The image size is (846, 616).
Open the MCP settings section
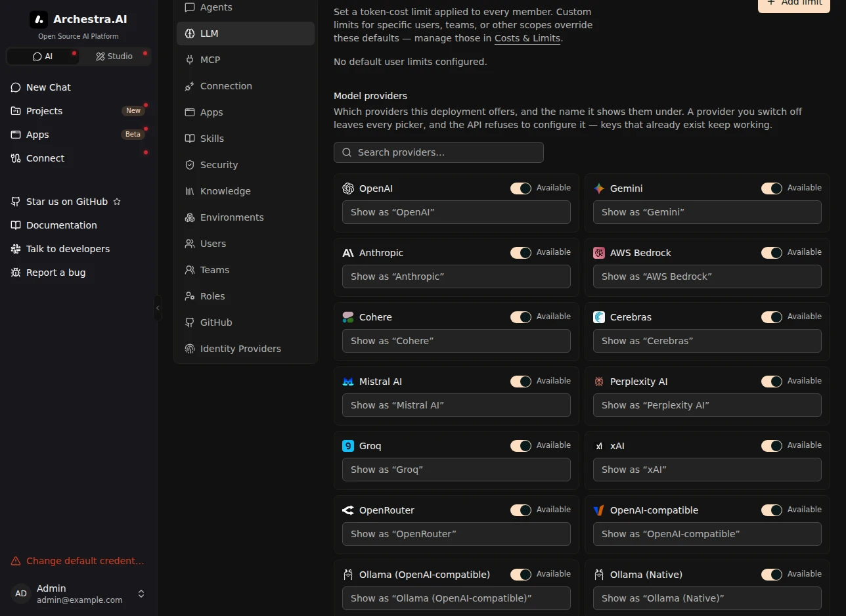tap(246, 60)
